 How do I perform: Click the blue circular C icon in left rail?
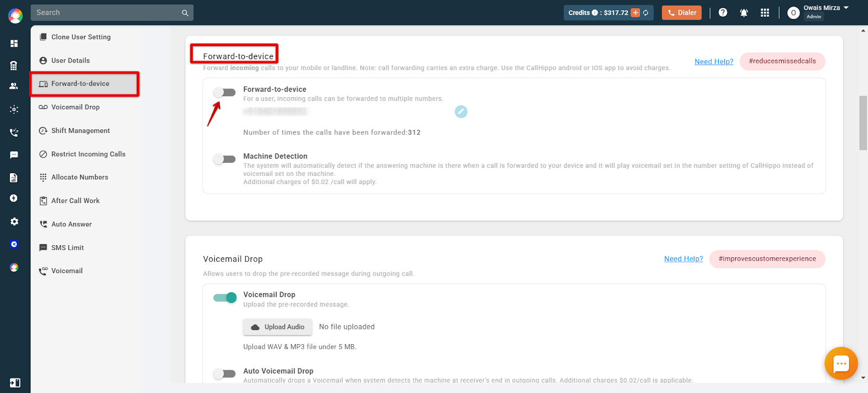[x=14, y=244]
